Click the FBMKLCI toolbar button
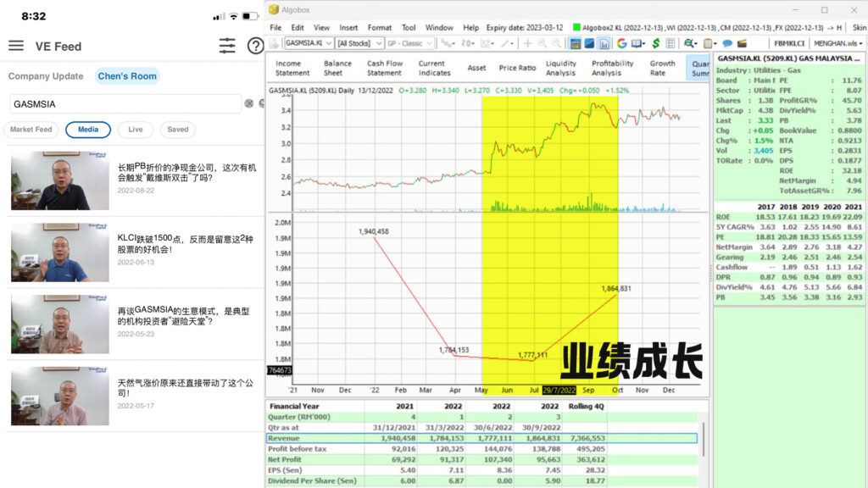Image resolution: width=868 pixels, height=488 pixels. click(x=789, y=43)
